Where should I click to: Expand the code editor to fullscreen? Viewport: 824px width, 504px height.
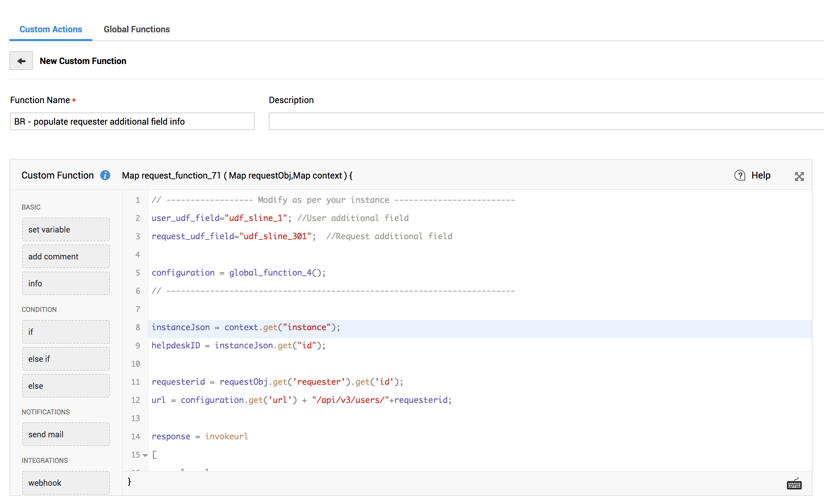point(799,177)
